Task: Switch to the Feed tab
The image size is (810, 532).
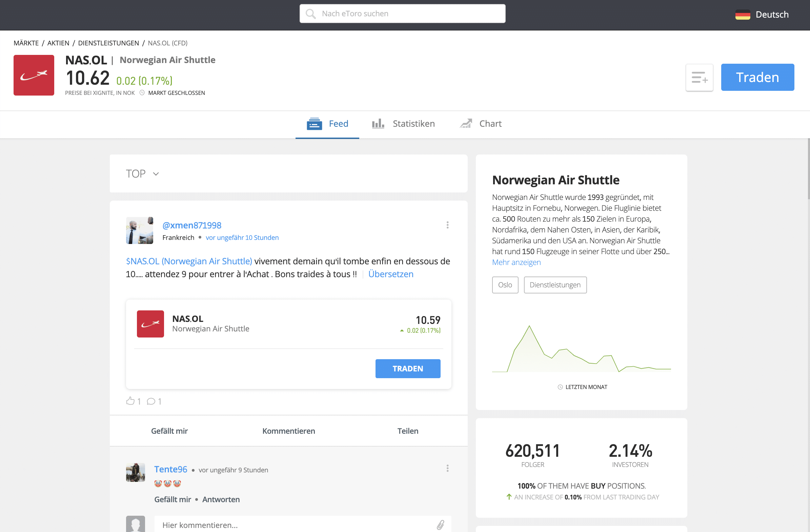Action: tap(327, 124)
